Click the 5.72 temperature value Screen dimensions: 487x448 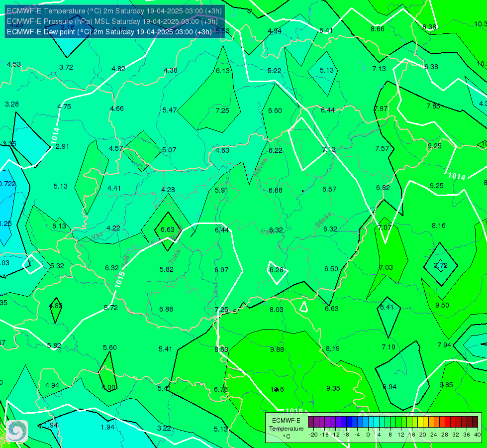click(110, 308)
